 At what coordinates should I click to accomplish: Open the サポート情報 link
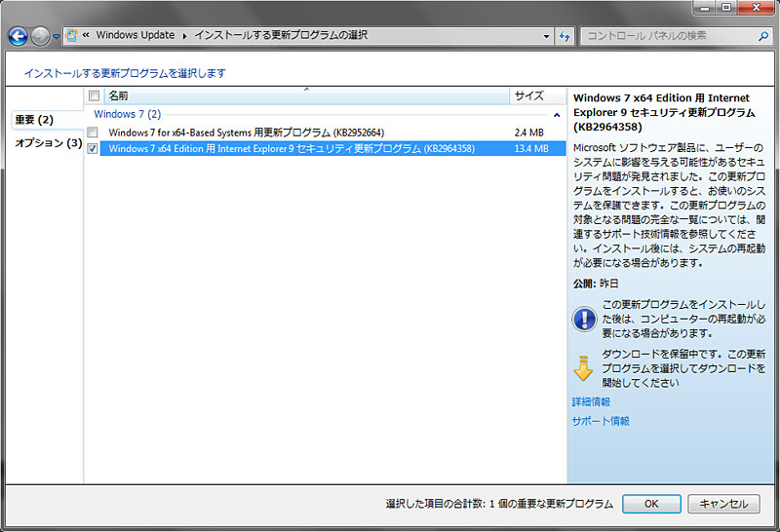(601, 421)
